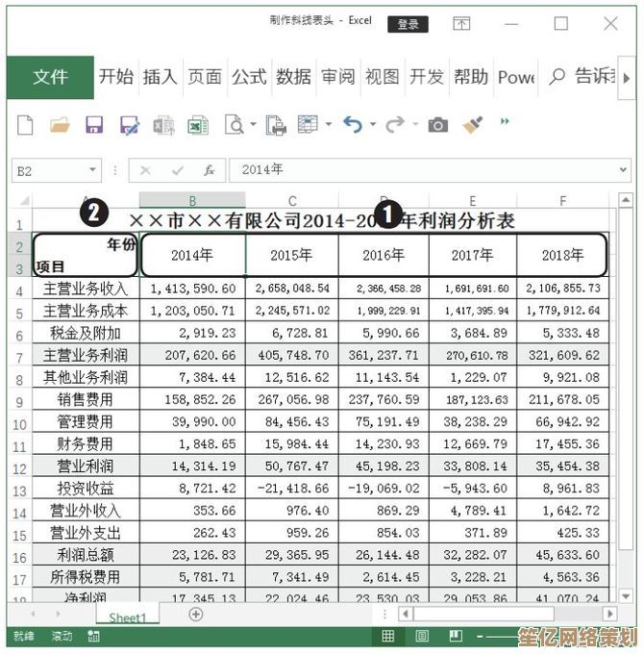Open the Redo history dropdown
Screen dimensions: 644x655
[x=415, y=124]
